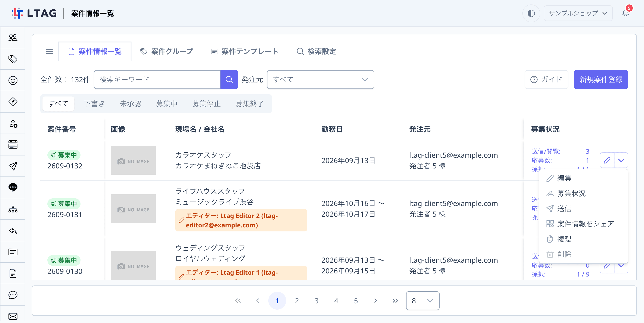The height and width of the screenshot is (323, 644).
Task: Open the diamond direction sidebar icon
Action: [13, 102]
